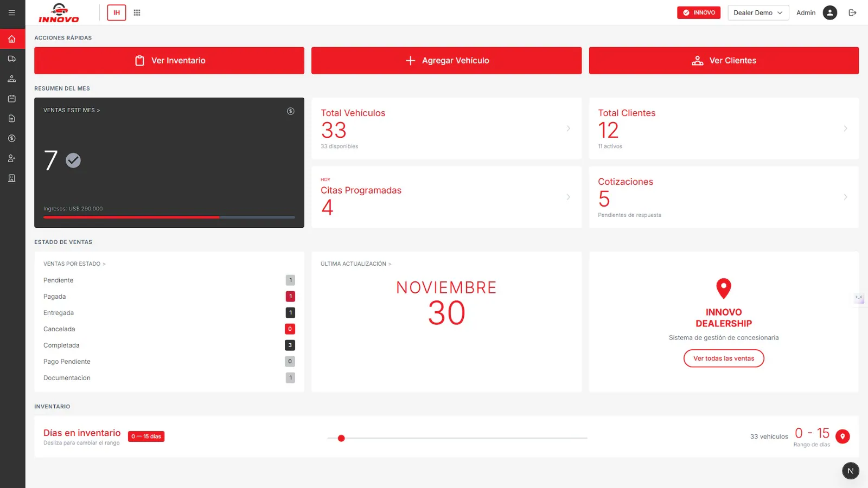This screenshot has width=868, height=488.
Task: Open Ventas Por Estado view
Action: click(x=74, y=264)
